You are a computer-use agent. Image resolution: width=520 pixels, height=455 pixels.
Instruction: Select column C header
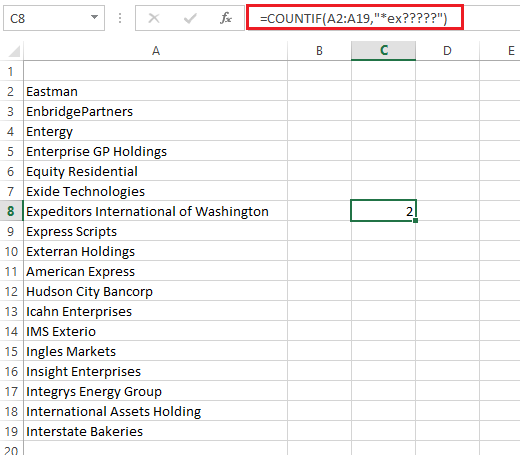383,51
